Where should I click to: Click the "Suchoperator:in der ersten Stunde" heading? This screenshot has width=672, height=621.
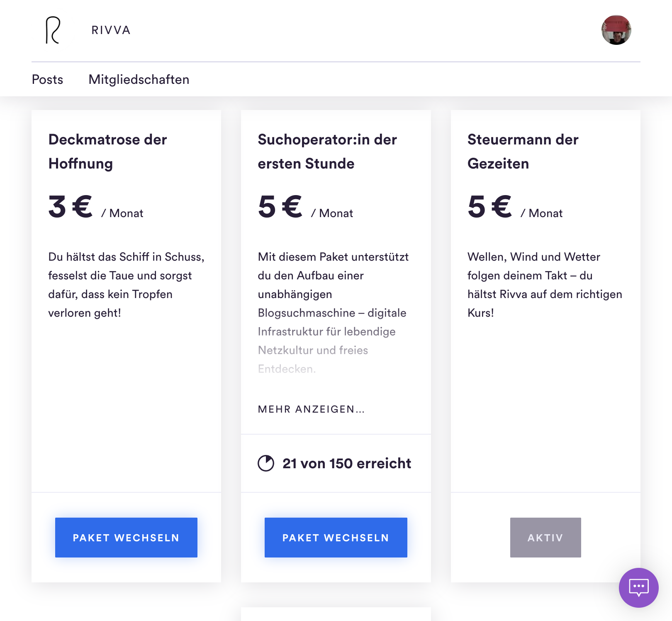(327, 152)
